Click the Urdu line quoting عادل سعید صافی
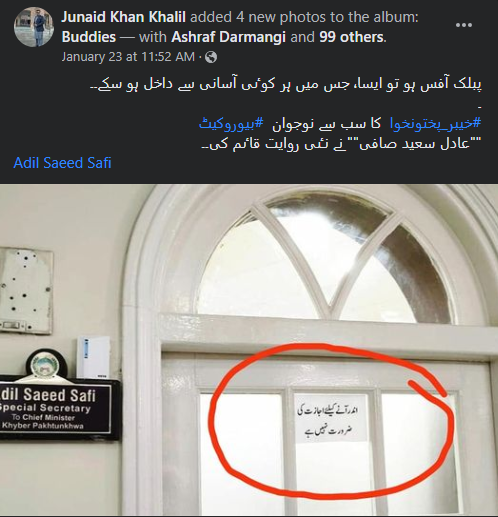 342,144
